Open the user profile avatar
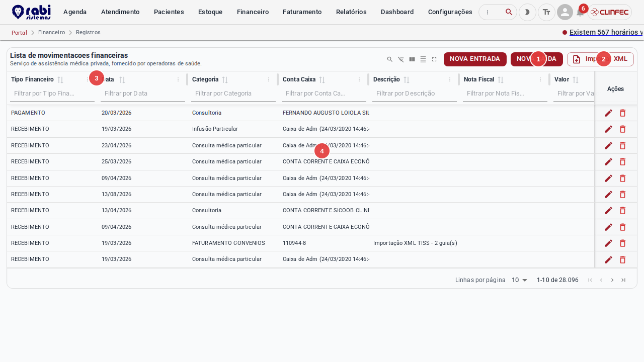Image resolution: width=644 pixels, height=362 pixels. pos(565,12)
